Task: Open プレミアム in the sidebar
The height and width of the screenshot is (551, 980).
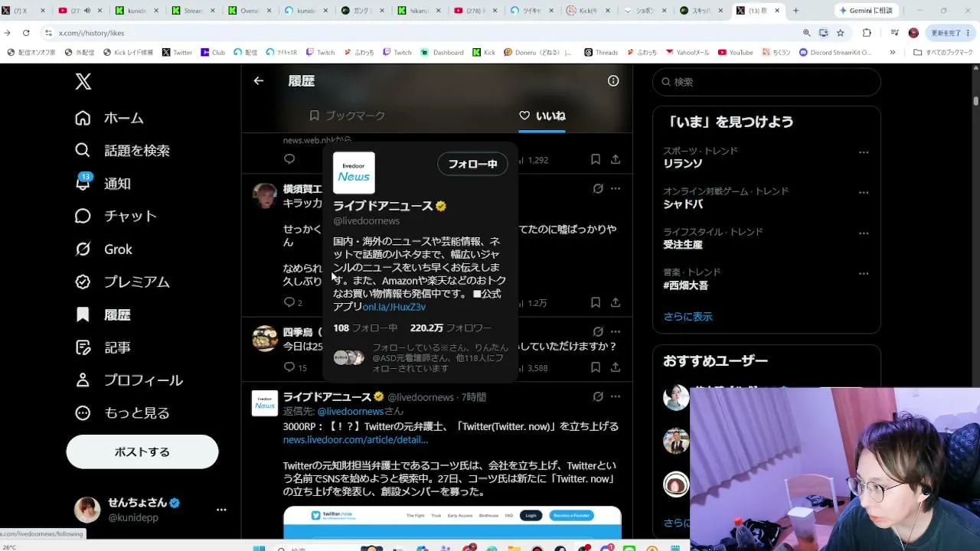Action: click(x=122, y=282)
